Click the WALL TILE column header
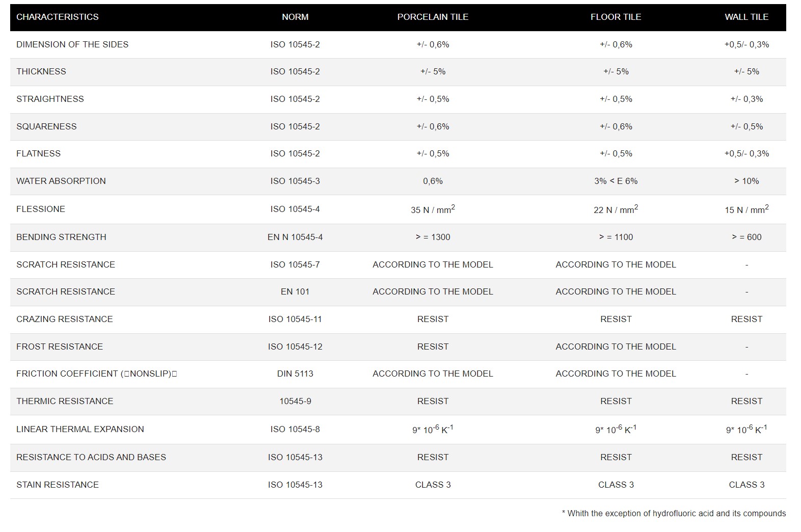The width and height of the screenshot is (801, 532). pyautogui.click(x=746, y=17)
